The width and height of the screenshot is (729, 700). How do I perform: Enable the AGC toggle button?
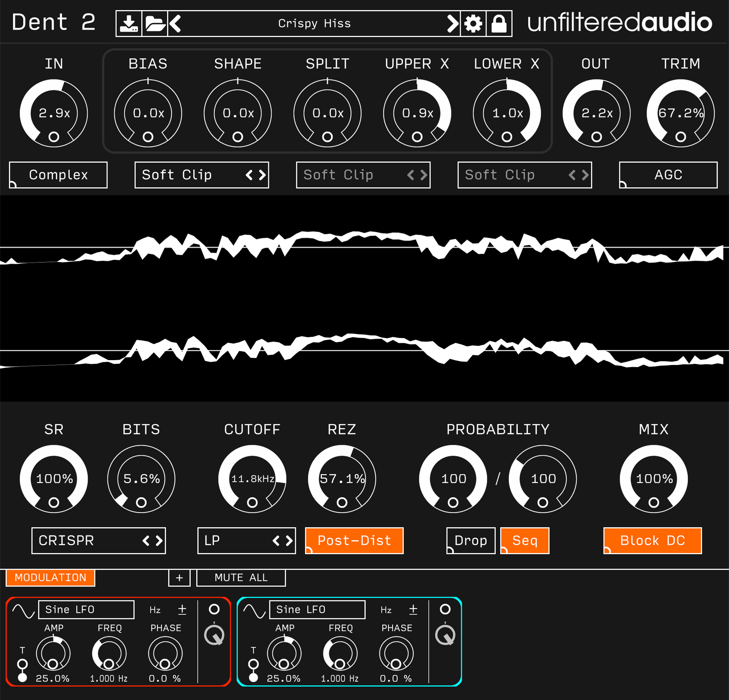click(x=668, y=175)
